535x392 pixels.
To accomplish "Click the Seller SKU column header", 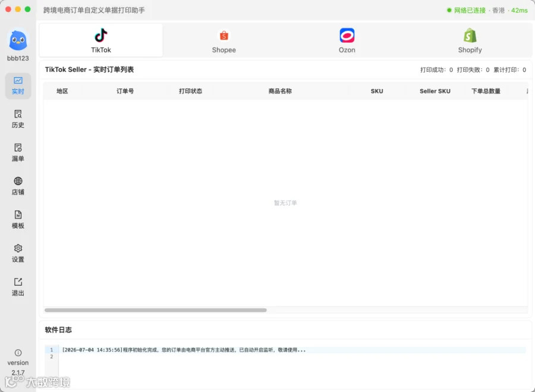I will coord(435,91).
